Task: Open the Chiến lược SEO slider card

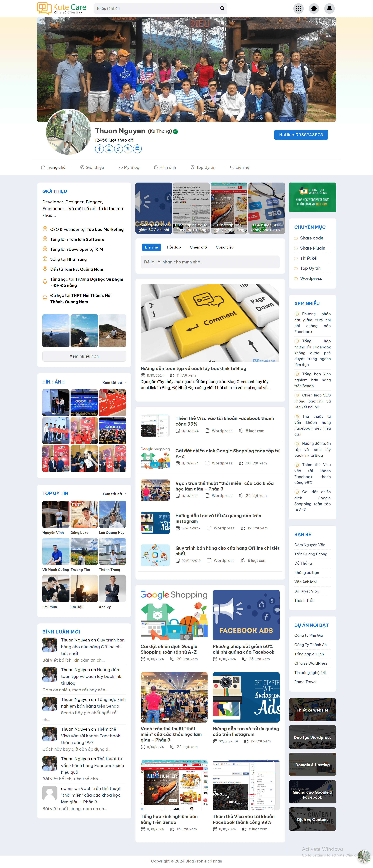Action: click(x=266, y=208)
